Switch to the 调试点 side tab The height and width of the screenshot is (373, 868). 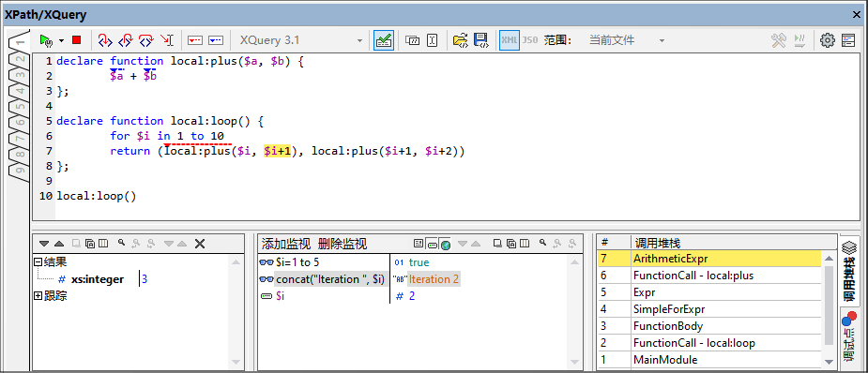coord(849,336)
